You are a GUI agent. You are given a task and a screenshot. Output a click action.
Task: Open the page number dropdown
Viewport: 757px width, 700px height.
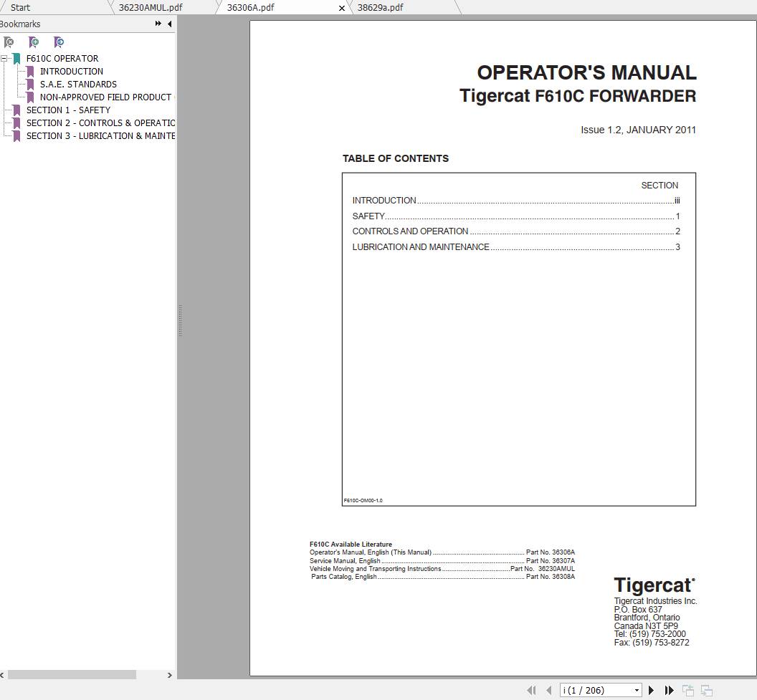click(637, 689)
